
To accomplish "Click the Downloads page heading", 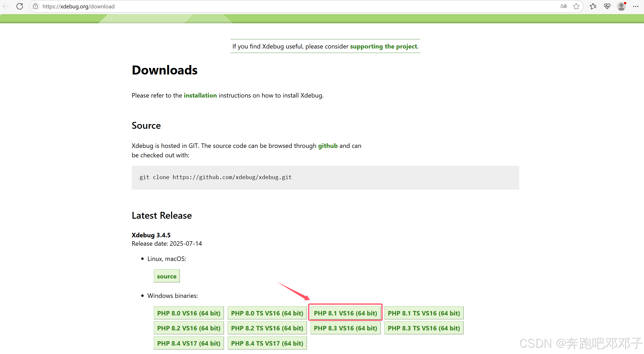I will point(165,70).
